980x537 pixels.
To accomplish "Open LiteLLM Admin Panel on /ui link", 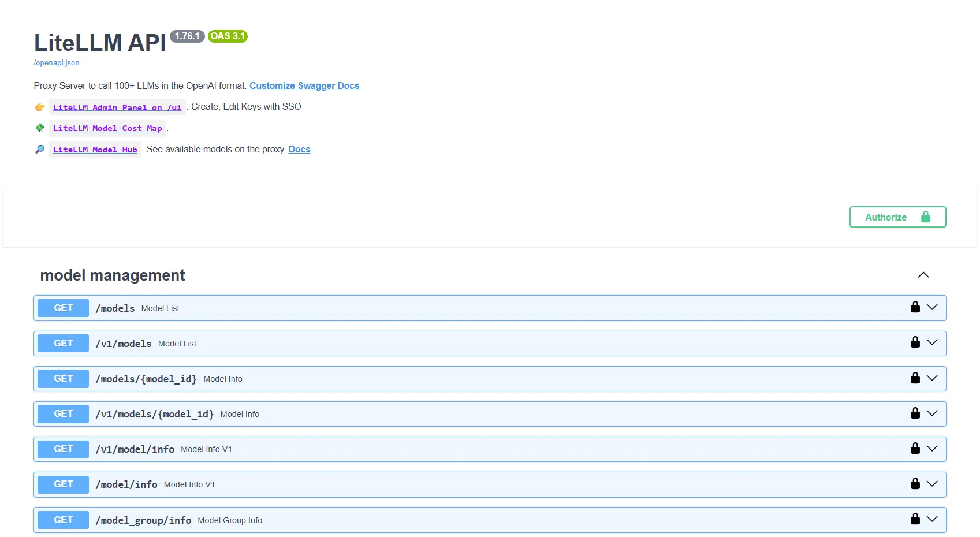I will 117,107.
